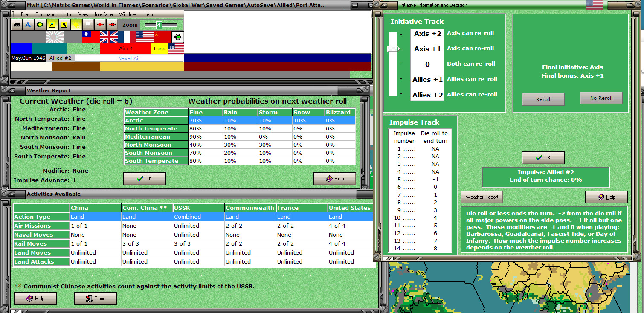644x313 pixels.
Task: Select the US flag in the flag row
Action: pos(145,37)
